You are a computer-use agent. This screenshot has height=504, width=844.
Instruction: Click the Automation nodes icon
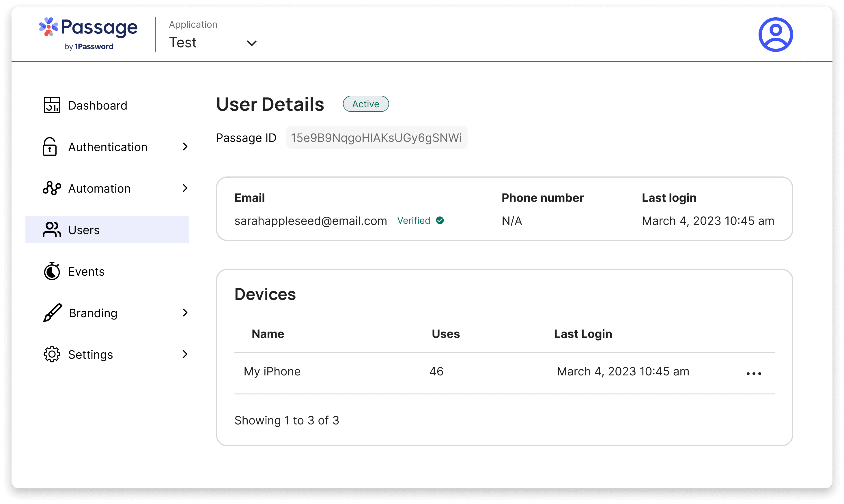51,188
